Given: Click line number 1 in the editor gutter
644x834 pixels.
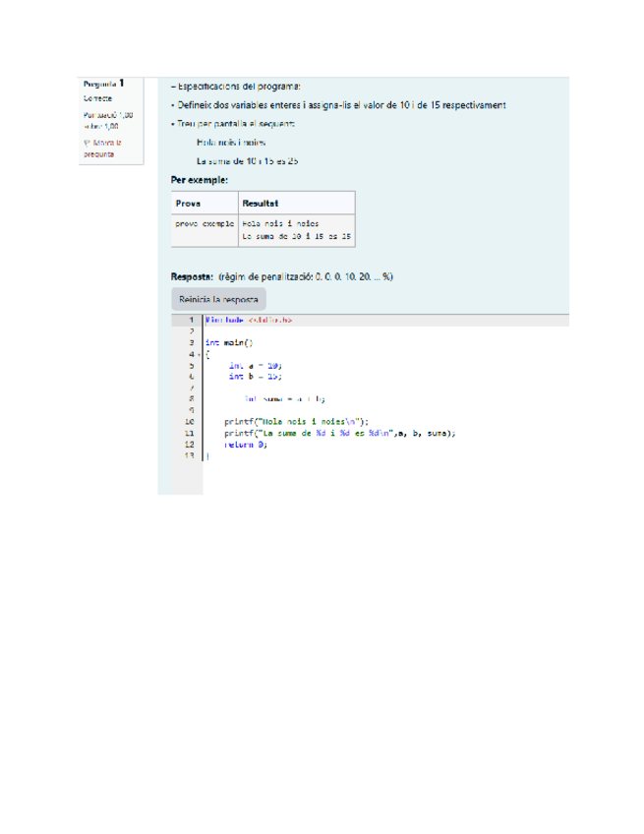Looking at the screenshot, I should 190,320.
